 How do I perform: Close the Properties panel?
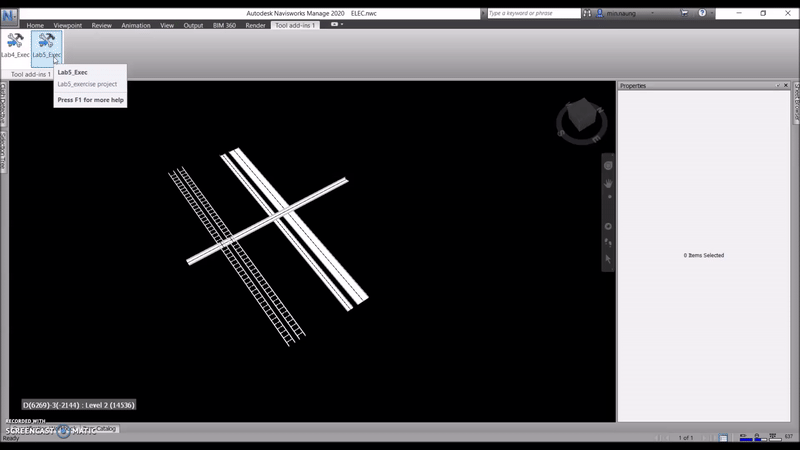pyautogui.click(x=786, y=86)
